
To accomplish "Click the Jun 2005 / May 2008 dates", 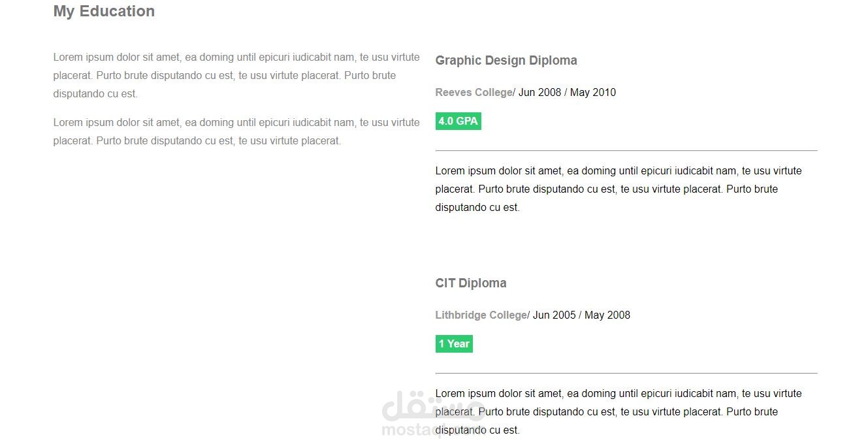I will coord(581,315).
